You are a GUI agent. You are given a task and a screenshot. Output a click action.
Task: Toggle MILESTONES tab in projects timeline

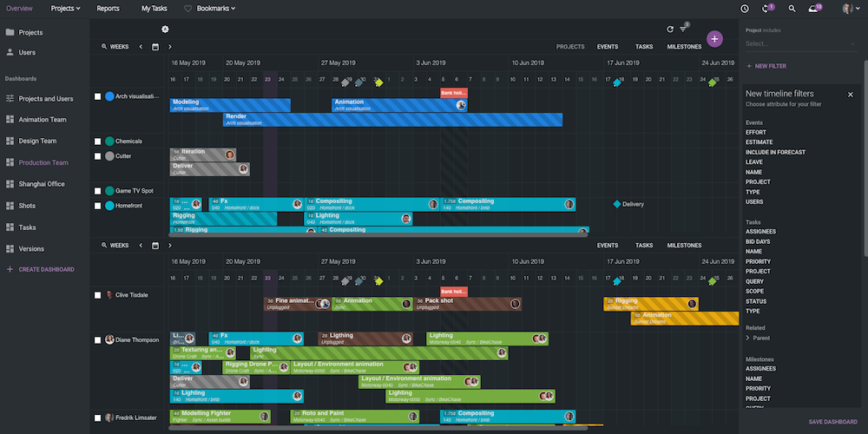[684, 47]
